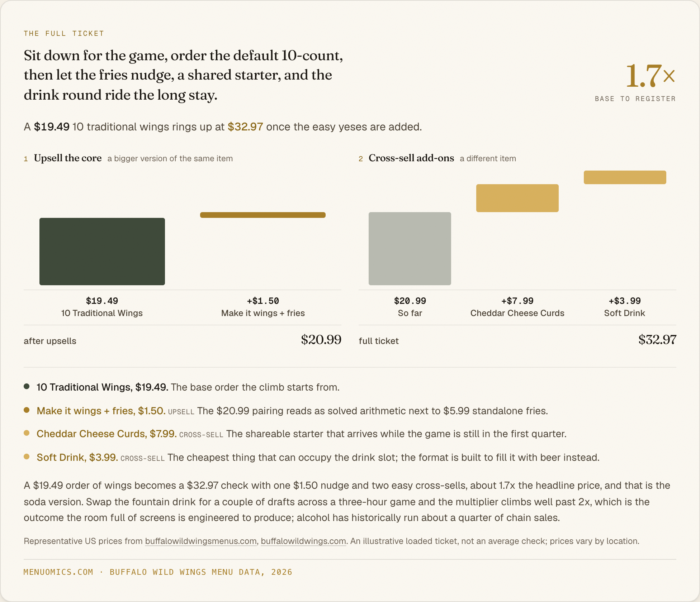Viewport: 700px width, 602px height.
Task: Click the Soft Drink chart bar
Action: point(625,177)
